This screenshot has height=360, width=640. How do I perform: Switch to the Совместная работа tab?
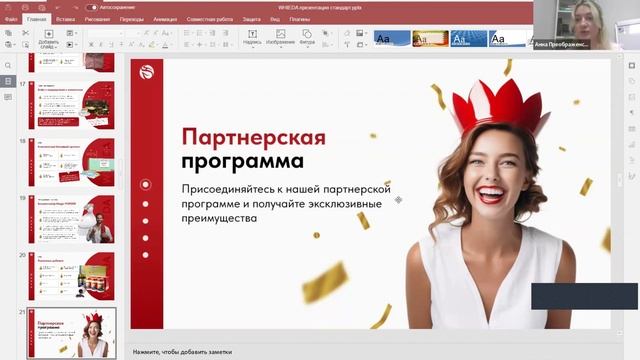pos(209,19)
